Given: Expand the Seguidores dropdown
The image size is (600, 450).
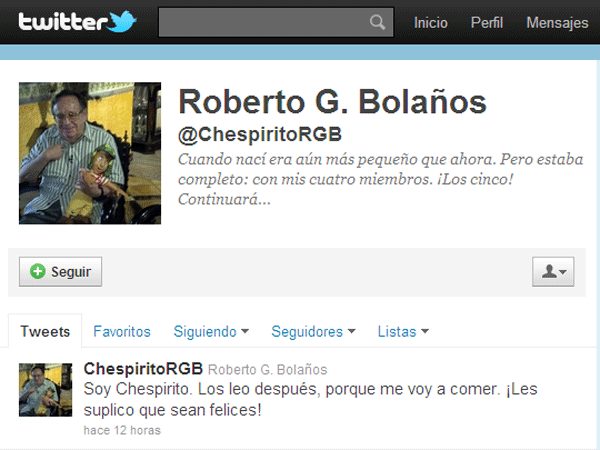Looking at the screenshot, I should 313,331.
